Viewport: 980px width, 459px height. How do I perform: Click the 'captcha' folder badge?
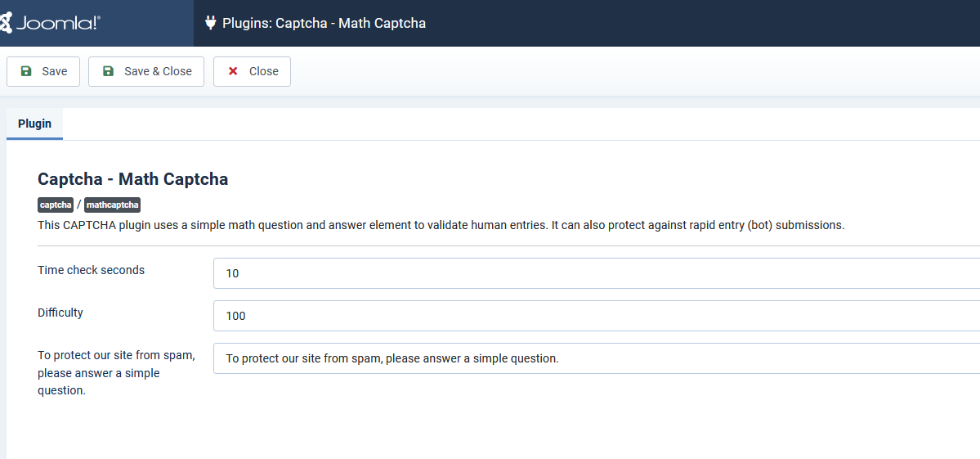pos(56,205)
